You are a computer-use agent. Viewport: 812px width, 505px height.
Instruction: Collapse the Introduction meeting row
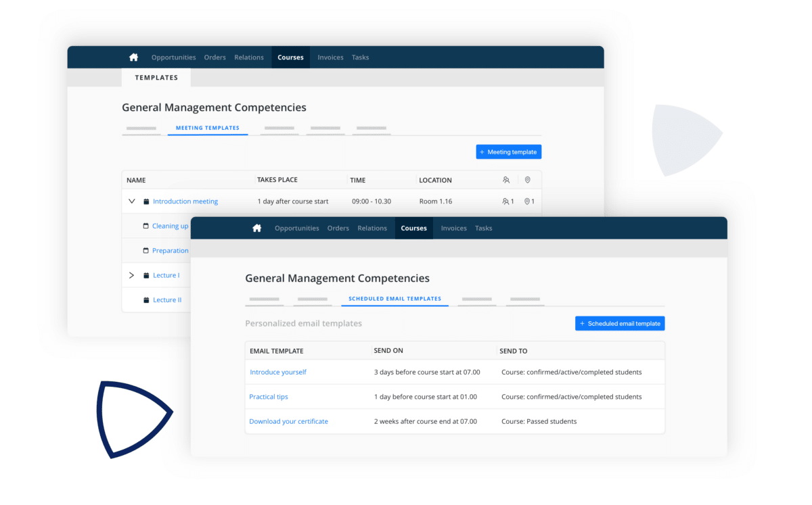tap(132, 201)
